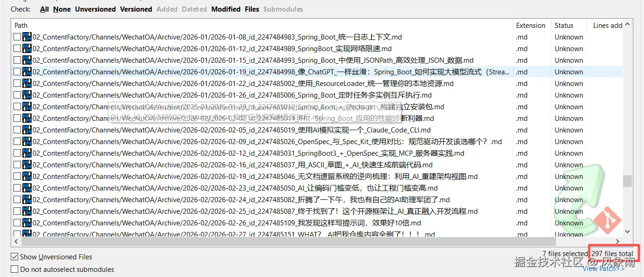Click the file icon on the 无文档遗留系统 row
The image size is (644, 277).
click(x=27, y=177)
